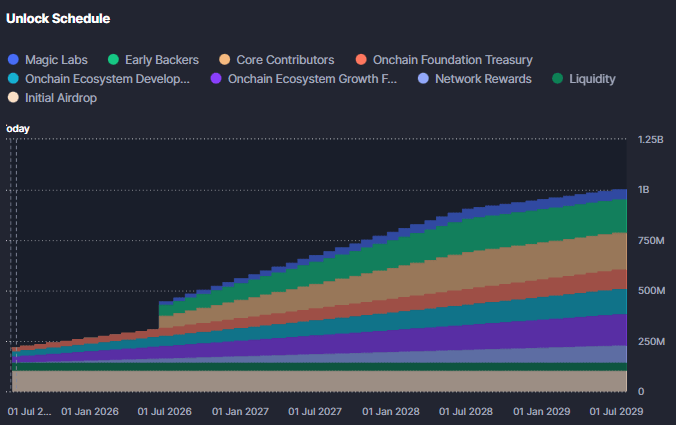
Task: Click the 1.25B y-axis label
Action: (x=650, y=140)
